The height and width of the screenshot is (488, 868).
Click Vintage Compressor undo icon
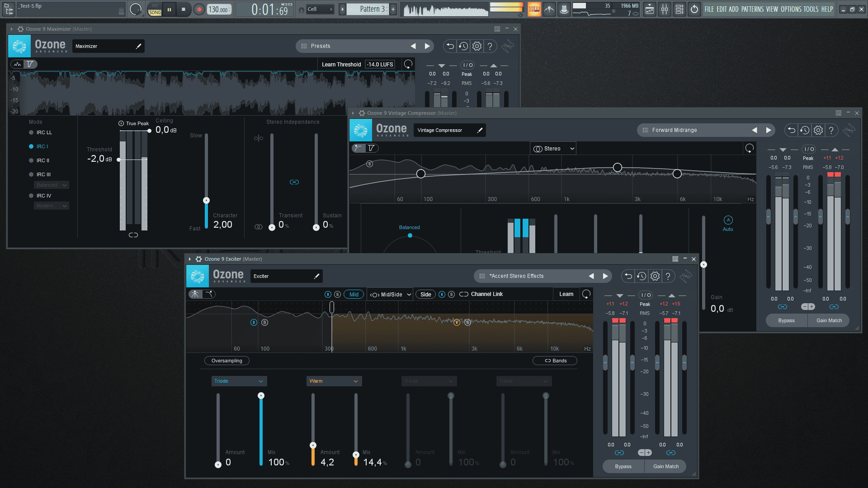coord(791,130)
